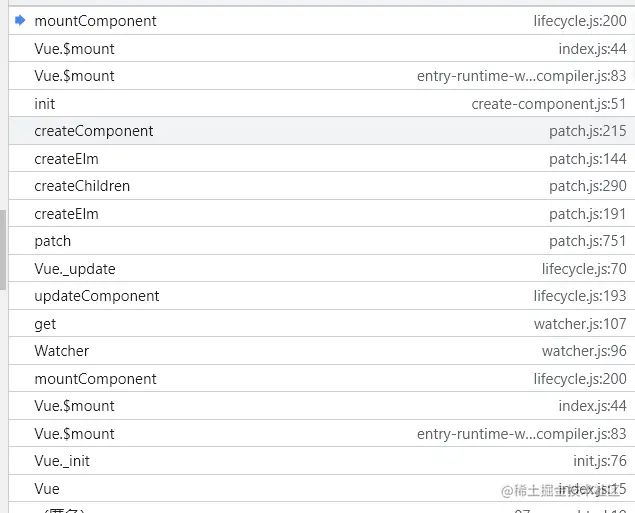Open the init.js:76 source link
The height and width of the screenshot is (513, 635).
[x=600, y=461]
